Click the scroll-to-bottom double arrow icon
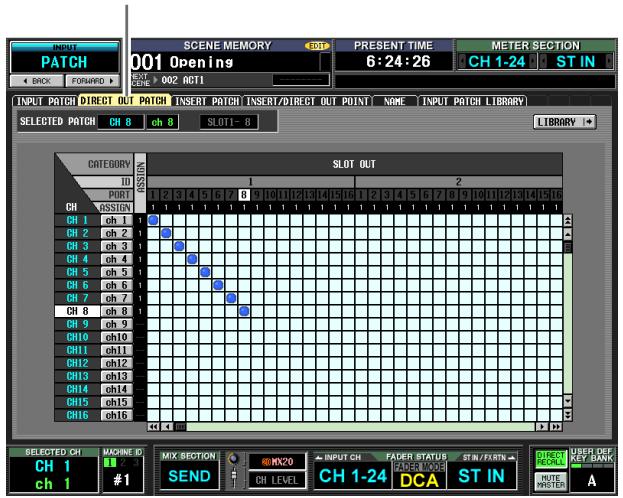The width and height of the screenshot is (623, 498). pyautogui.click(x=568, y=415)
